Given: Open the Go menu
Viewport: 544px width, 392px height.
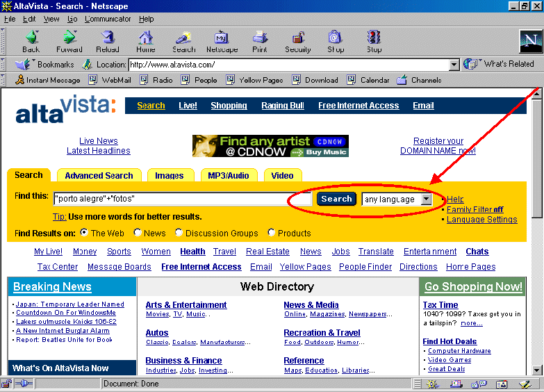Looking at the screenshot, I should coord(72,19).
